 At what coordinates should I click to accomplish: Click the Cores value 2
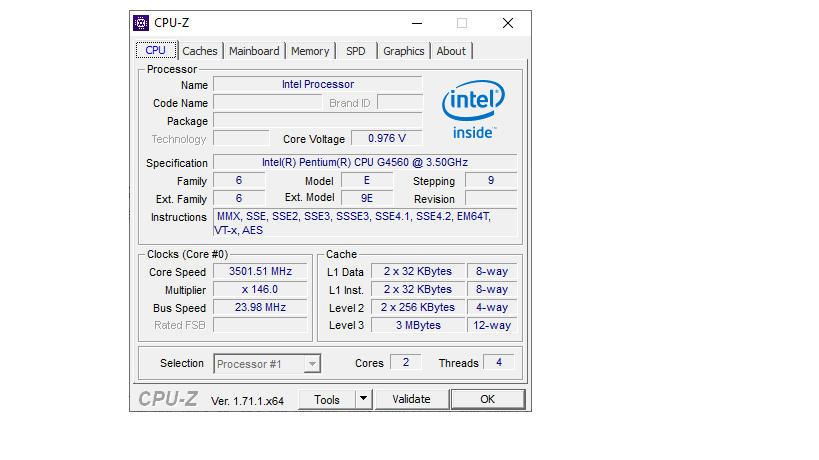point(406,362)
